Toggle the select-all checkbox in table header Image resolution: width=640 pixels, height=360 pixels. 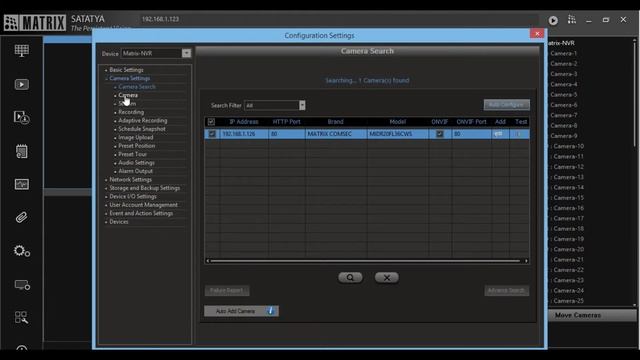[x=211, y=122]
